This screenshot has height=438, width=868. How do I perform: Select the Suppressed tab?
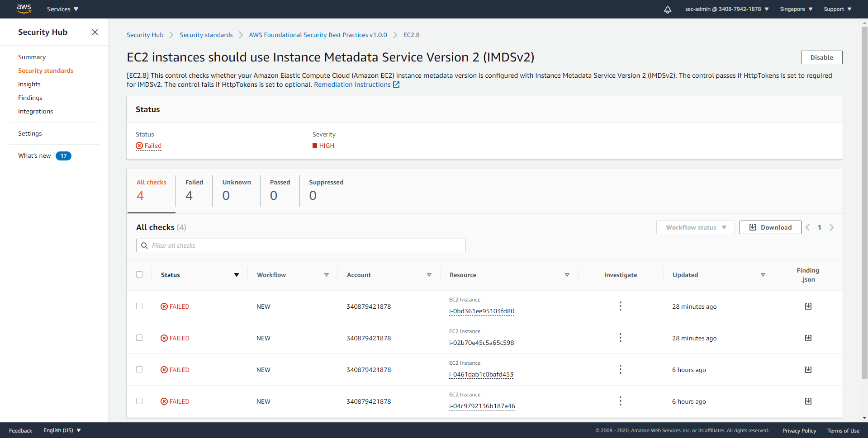point(326,190)
